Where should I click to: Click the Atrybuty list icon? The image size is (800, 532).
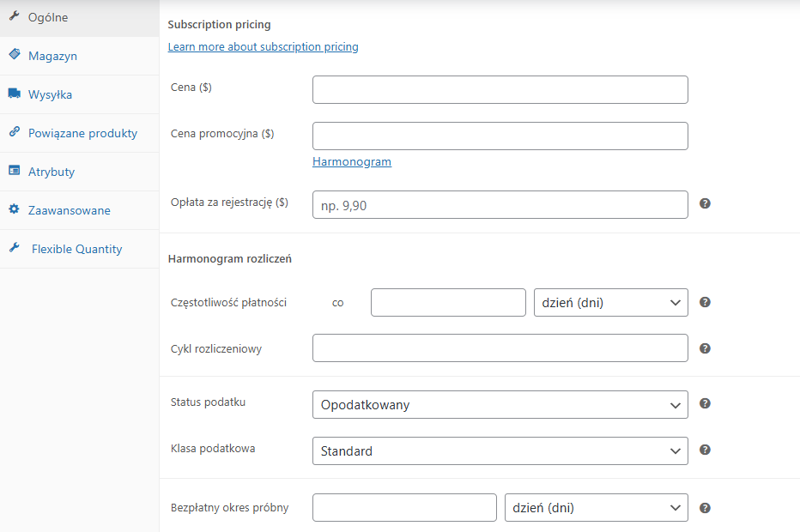15,171
